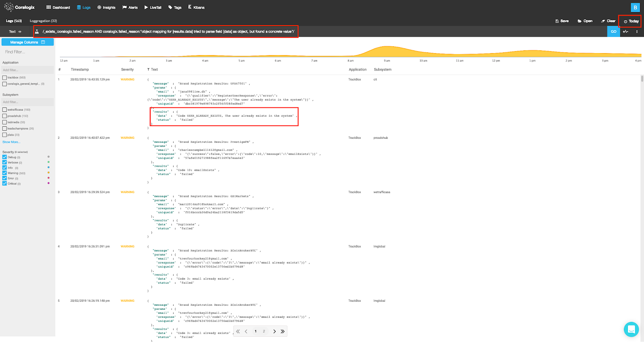The image size is (644, 342).
Task: Uncheck the Verbose severity
Action: pos(4,163)
